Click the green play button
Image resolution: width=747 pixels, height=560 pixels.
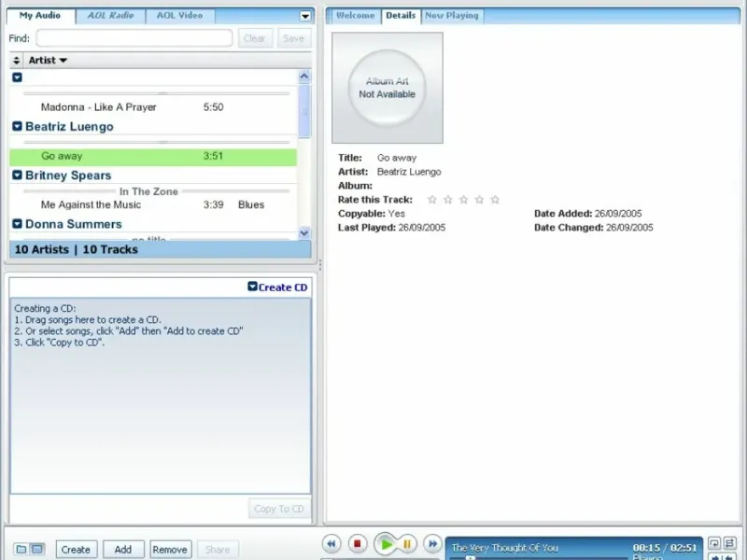(386, 544)
